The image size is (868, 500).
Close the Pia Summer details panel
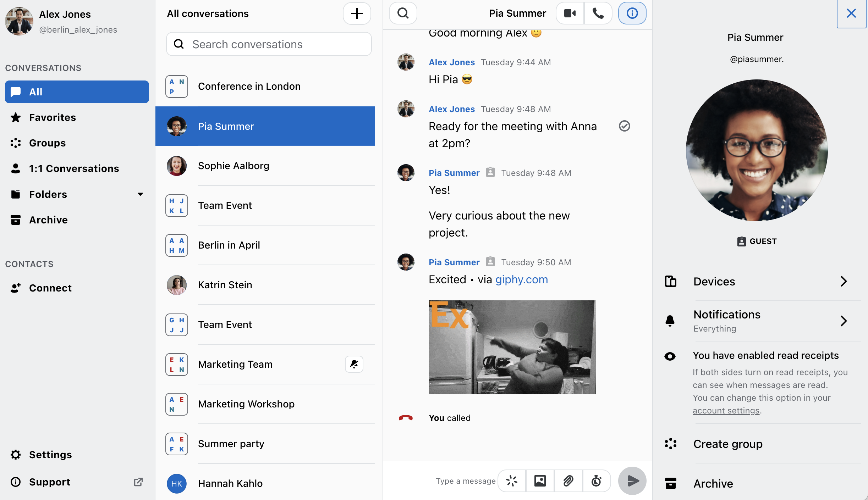(x=851, y=13)
